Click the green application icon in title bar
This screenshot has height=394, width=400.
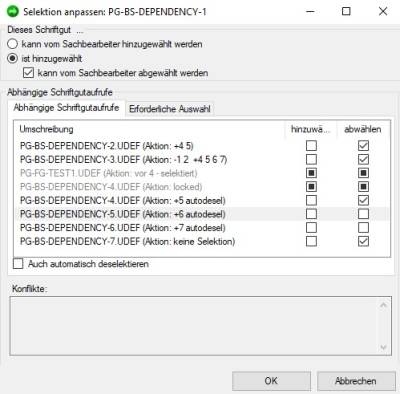(13, 12)
